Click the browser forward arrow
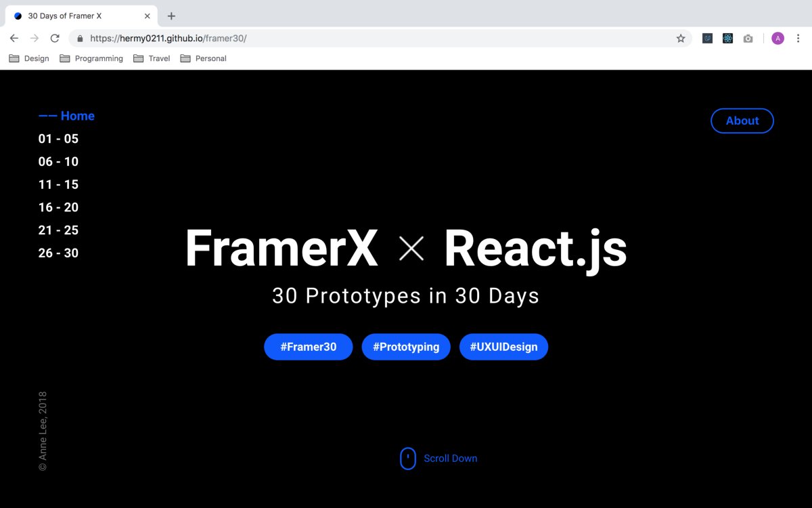Screen dimensions: 812x508 coord(35,39)
